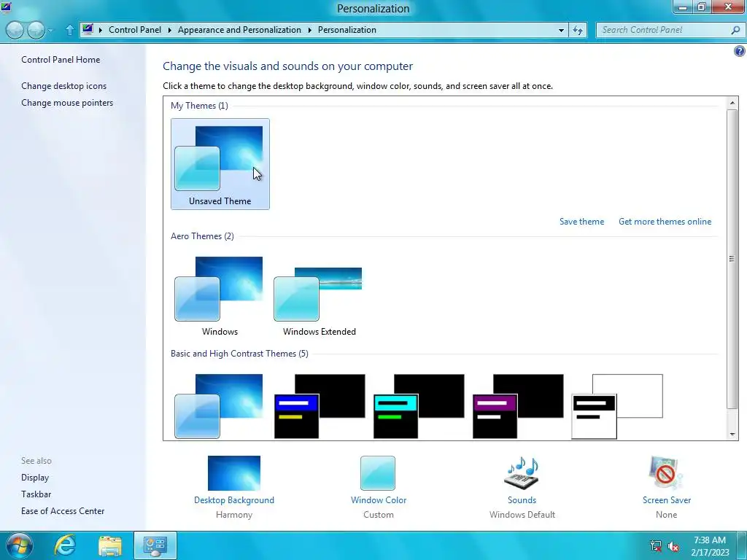Open Appearance and Personalization breadcrumb
Screen dimensions: 747x560
point(239,29)
